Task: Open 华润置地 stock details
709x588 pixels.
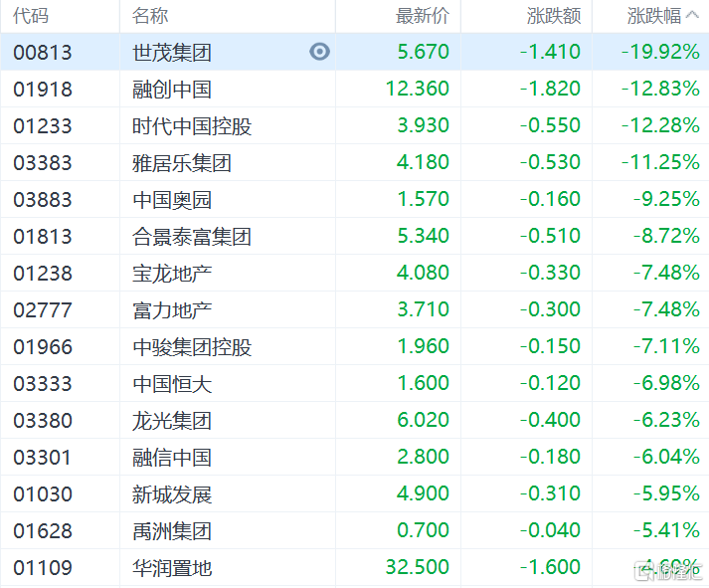Action: pos(172,568)
